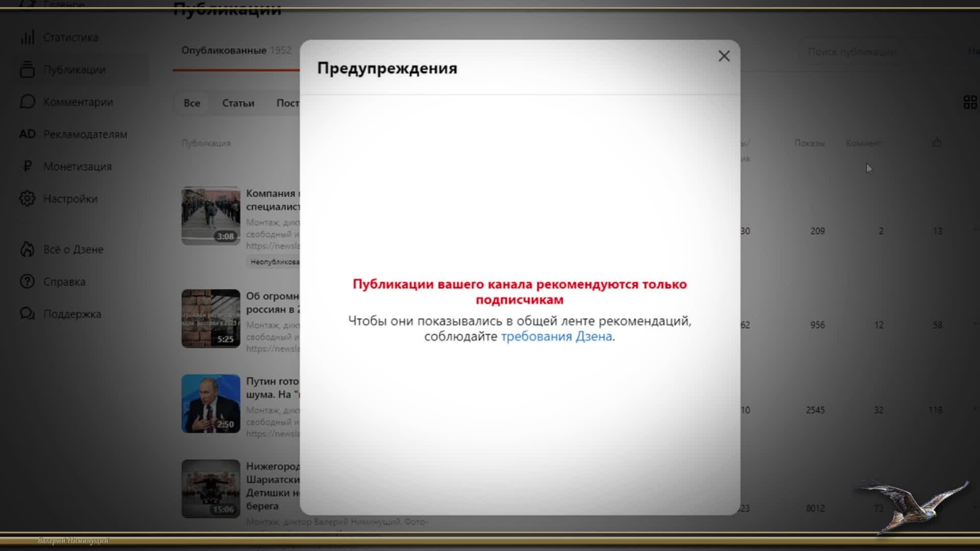The height and width of the screenshot is (551, 980).
Task: Click the Показы column header
Action: click(810, 143)
